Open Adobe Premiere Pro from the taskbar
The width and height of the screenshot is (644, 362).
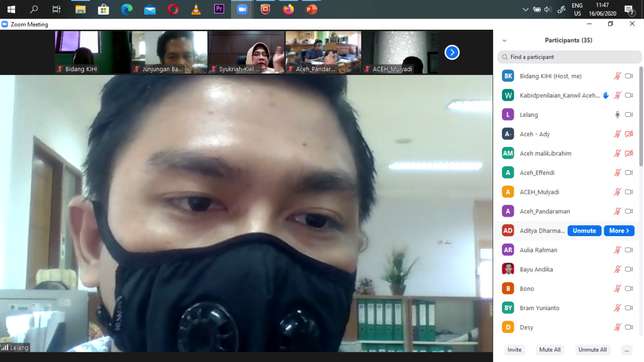point(219,9)
